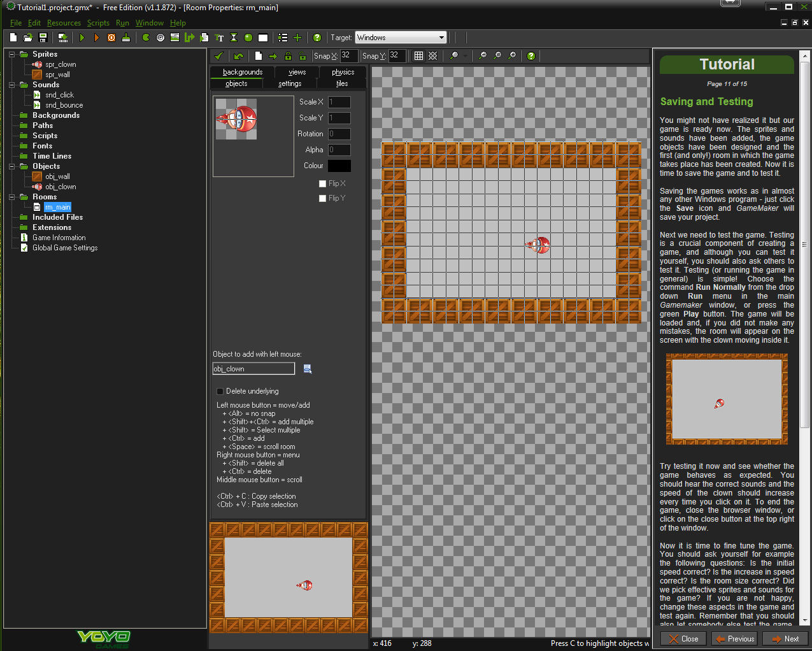This screenshot has width=812, height=651.
Task: Click the Snap X input field
Action: tap(349, 55)
